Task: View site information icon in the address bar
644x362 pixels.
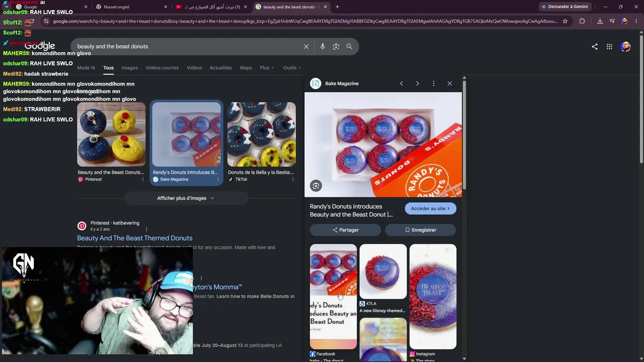Action: (x=46, y=21)
